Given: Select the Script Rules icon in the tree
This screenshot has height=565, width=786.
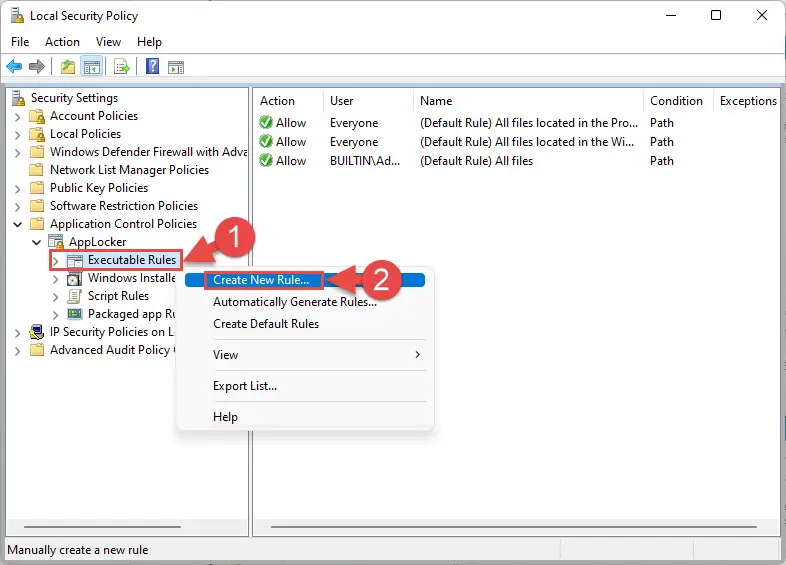Looking at the screenshot, I should point(75,296).
